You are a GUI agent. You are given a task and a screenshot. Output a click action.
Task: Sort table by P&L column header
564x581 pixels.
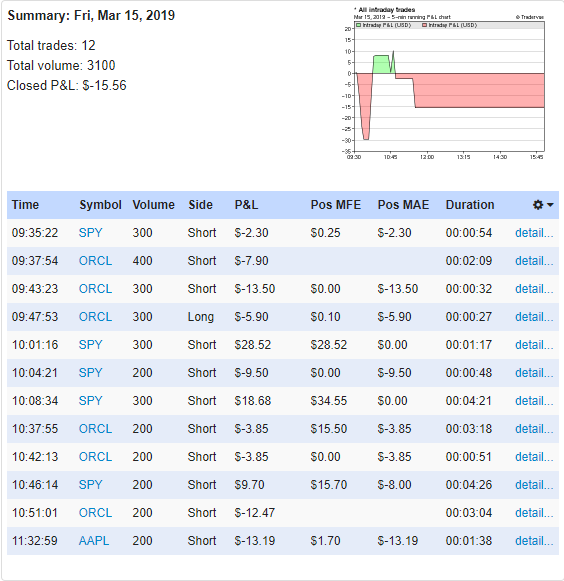[246, 205]
